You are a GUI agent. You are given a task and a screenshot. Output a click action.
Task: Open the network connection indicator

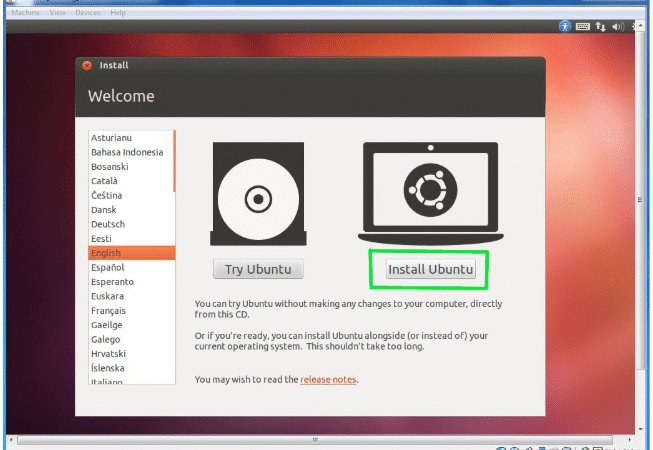pos(600,27)
